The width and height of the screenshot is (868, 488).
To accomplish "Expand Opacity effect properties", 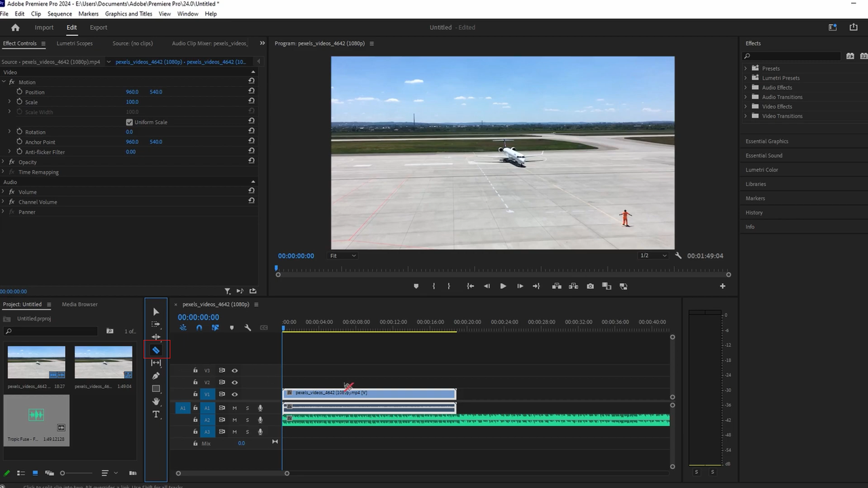I will [x=3, y=162].
